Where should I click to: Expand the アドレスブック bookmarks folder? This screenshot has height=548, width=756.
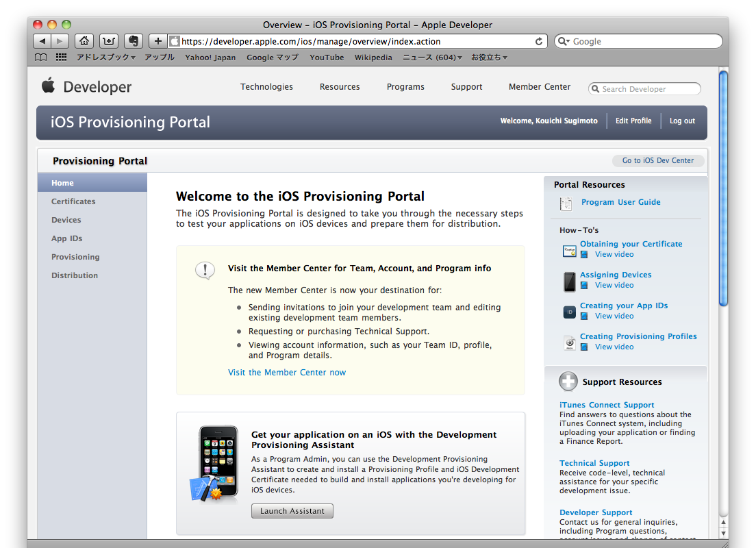[x=105, y=58]
